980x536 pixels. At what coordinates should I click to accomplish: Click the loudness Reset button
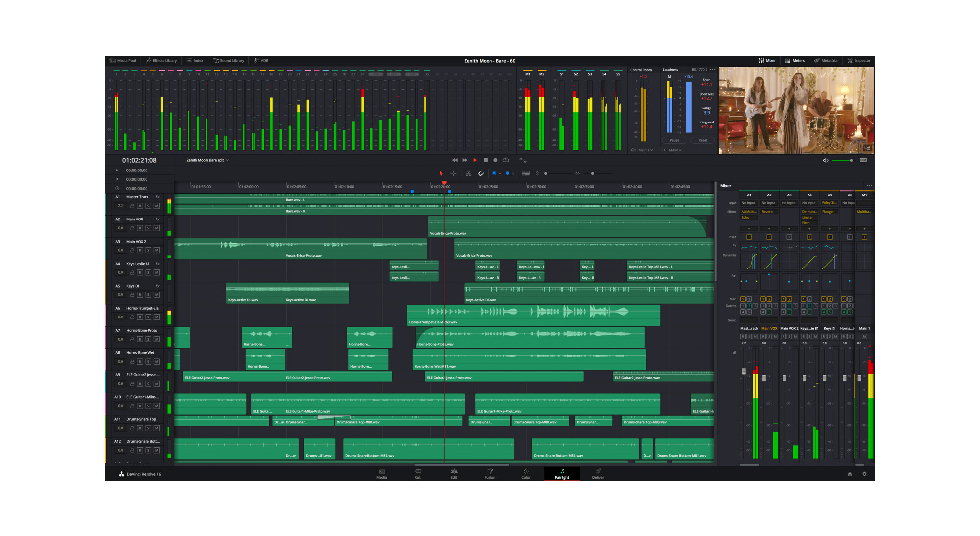(703, 140)
